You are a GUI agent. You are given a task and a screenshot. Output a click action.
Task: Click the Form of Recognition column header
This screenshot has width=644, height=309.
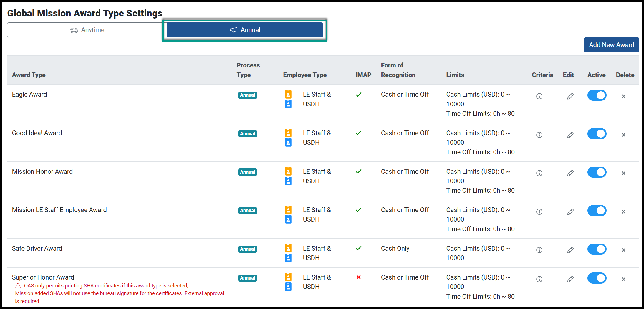(x=398, y=70)
